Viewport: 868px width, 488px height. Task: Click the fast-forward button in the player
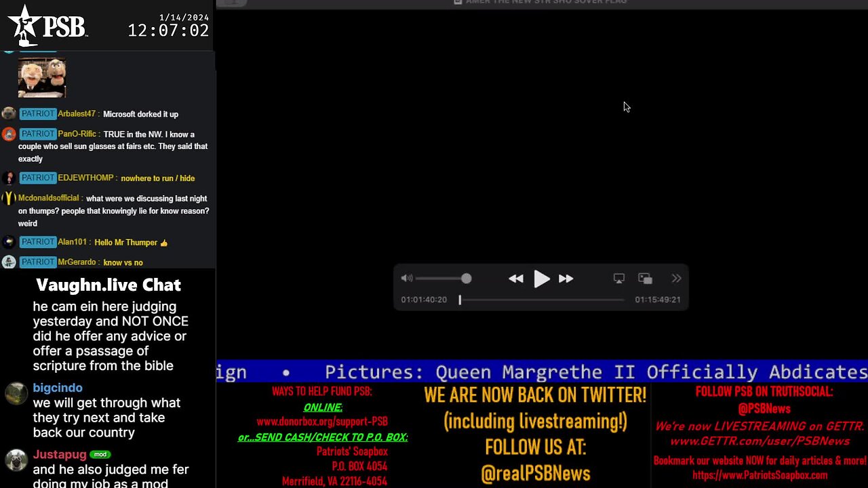(566, 279)
